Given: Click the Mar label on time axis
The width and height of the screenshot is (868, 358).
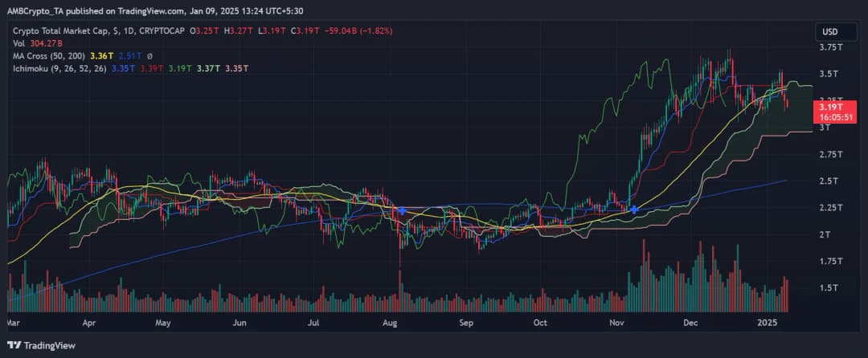Looking at the screenshot, I should click(x=12, y=323).
